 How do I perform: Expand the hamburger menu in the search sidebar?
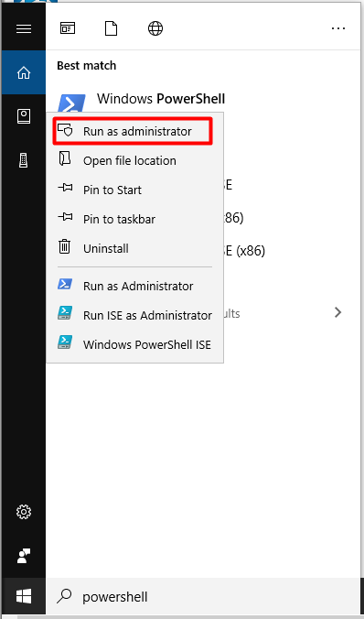coord(24,28)
